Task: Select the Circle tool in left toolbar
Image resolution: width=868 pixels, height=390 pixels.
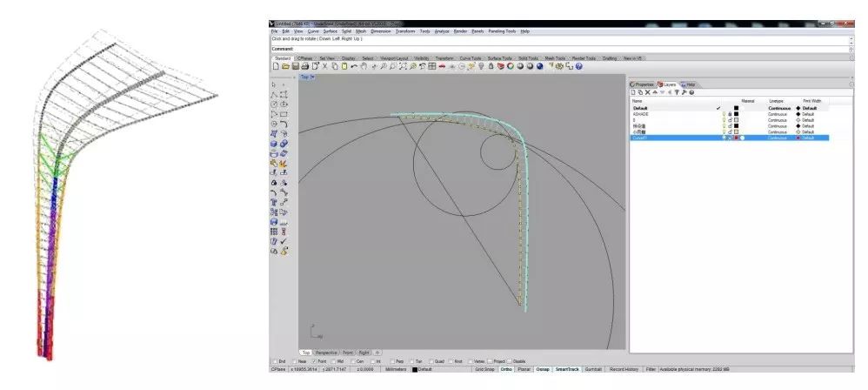Action: coord(274,104)
